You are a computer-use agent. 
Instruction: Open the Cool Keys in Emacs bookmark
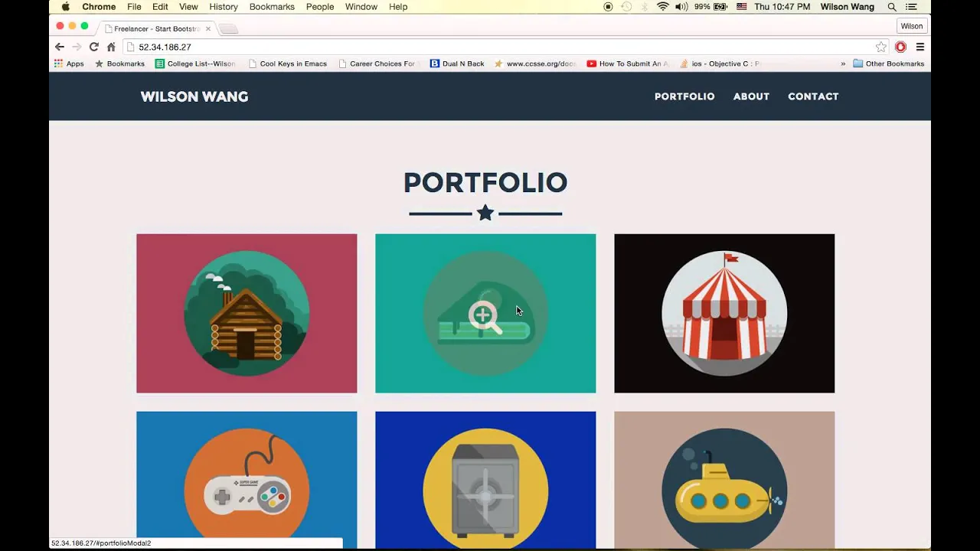(x=287, y=64)
